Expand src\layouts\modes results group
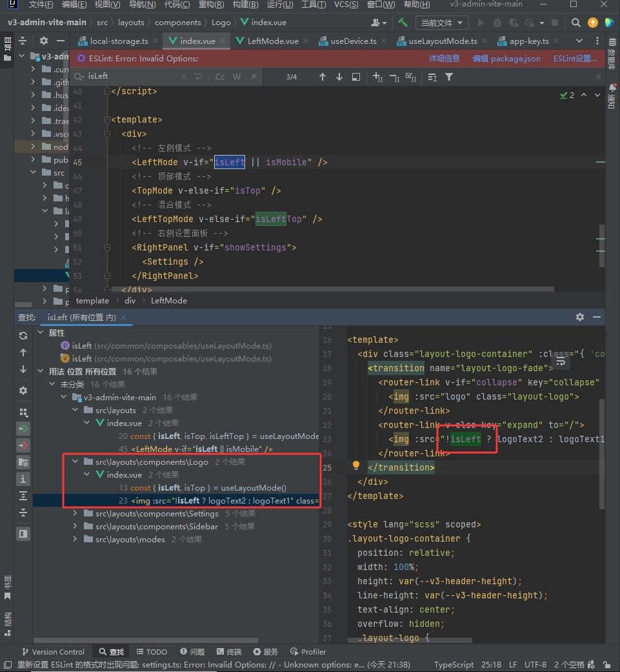 point(75,539)
